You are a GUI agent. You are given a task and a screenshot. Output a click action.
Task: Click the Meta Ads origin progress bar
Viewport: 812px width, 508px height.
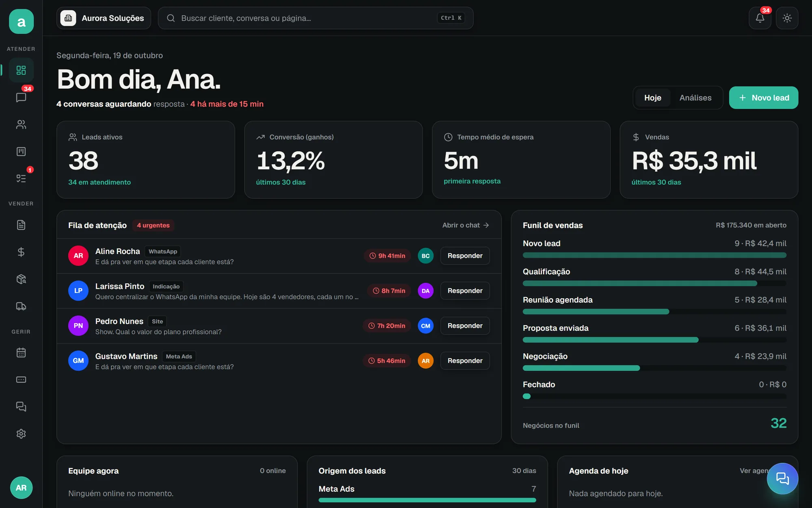tap(427, 500)
